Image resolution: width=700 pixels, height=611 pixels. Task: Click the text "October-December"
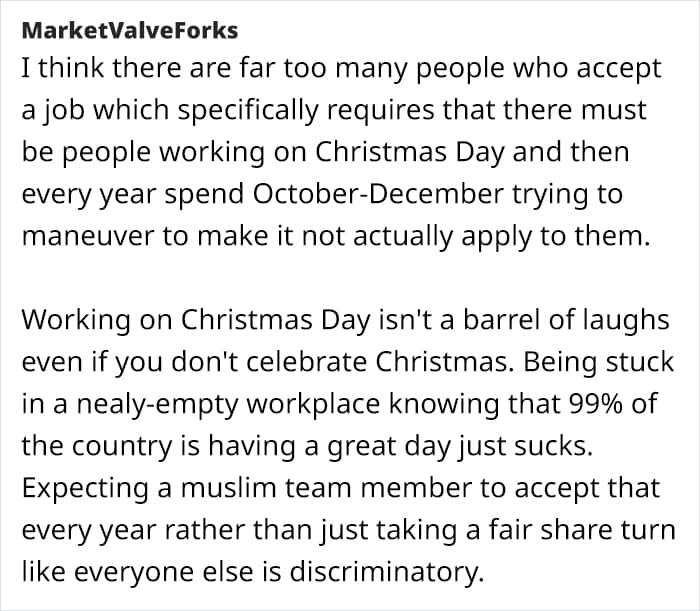tap(378, 194)
